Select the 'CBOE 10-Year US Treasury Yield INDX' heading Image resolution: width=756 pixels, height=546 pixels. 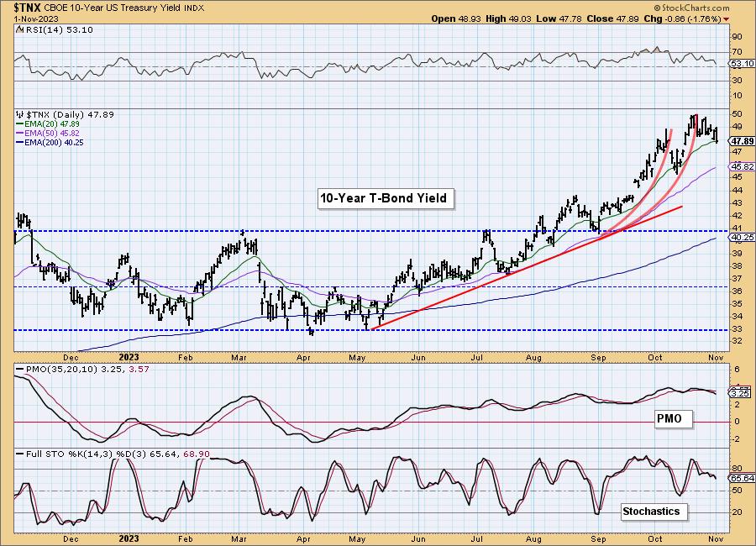tap(125, 8)
